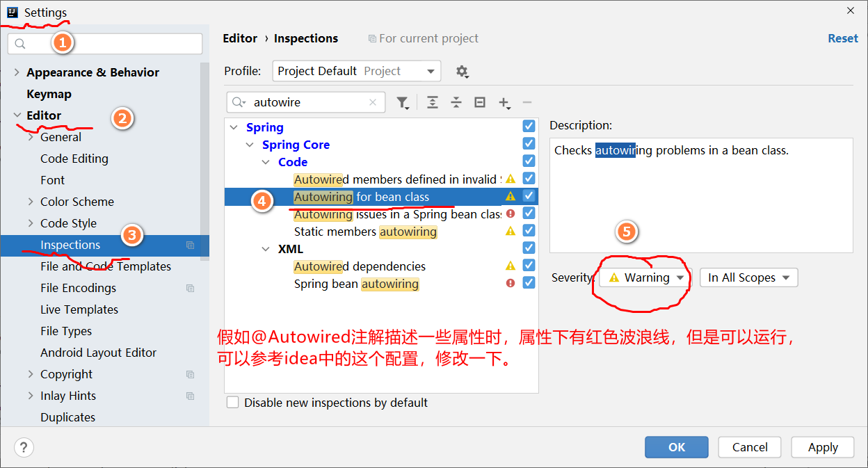The height and width of the screenshot is (468, 868).
Task: Expand Appearance & Behavior section
Action: pos(17,72)
